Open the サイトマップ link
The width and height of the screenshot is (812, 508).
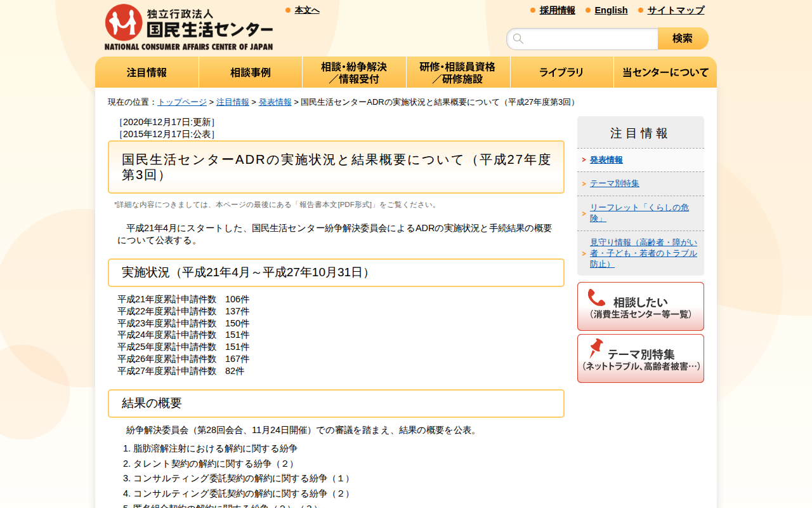point(676,10)
